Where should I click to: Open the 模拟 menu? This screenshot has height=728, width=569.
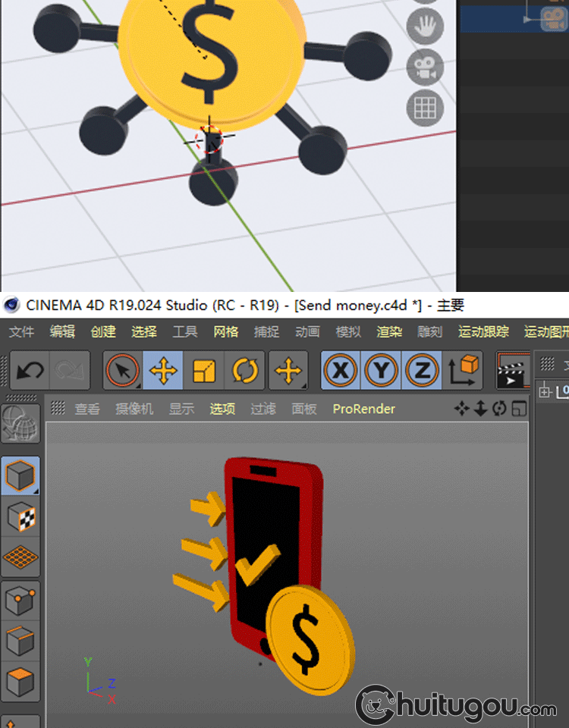tap(348, 331)
